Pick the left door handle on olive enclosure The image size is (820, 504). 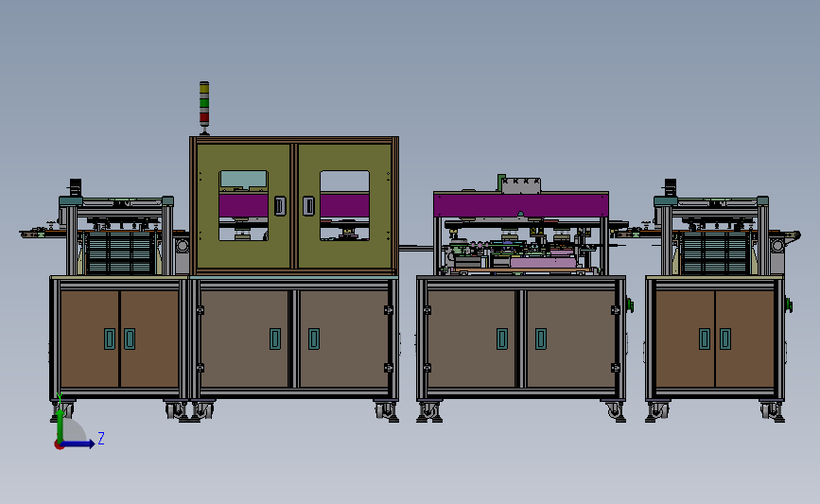point(280,206)
